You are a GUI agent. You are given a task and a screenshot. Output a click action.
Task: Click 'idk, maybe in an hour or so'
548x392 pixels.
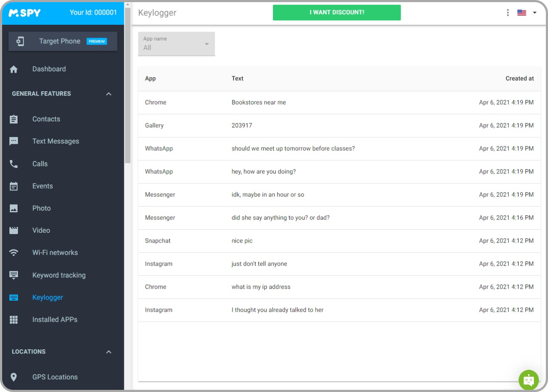268,195
